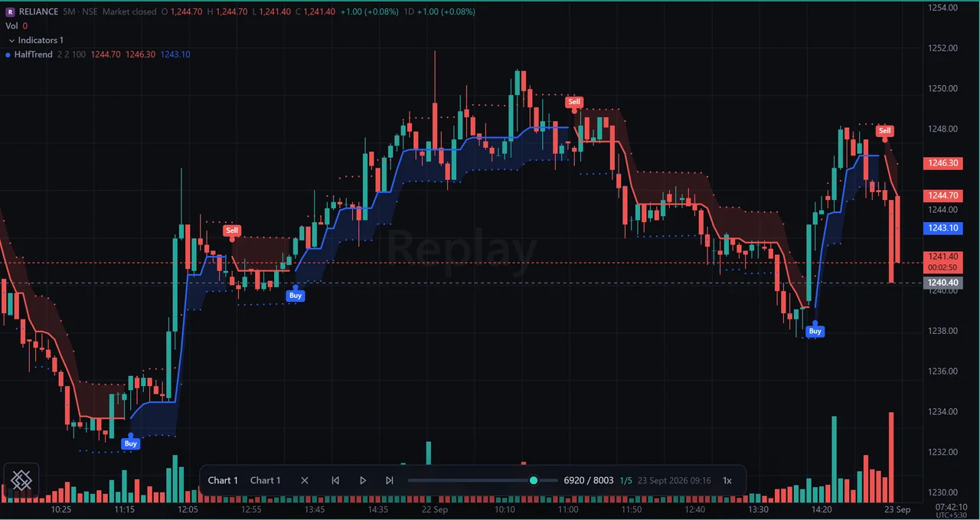Click the 23 Sept 2026 09:16 date label
980x520 pixels.
click(675, 480)
